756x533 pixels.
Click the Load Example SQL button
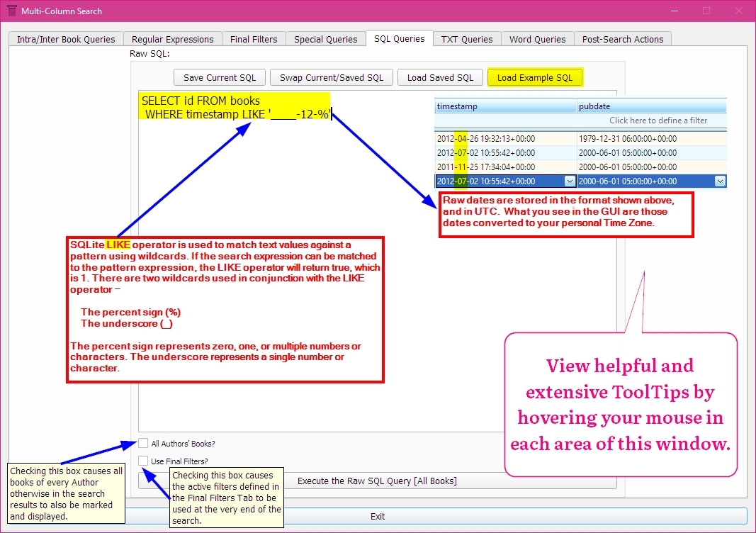tap(535, 78)
